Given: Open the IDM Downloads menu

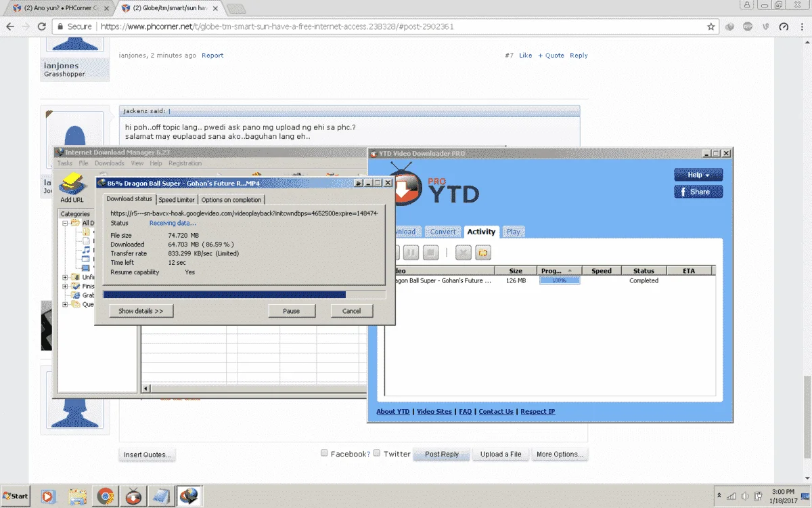Looking at the screenshot, I should 110,163.
